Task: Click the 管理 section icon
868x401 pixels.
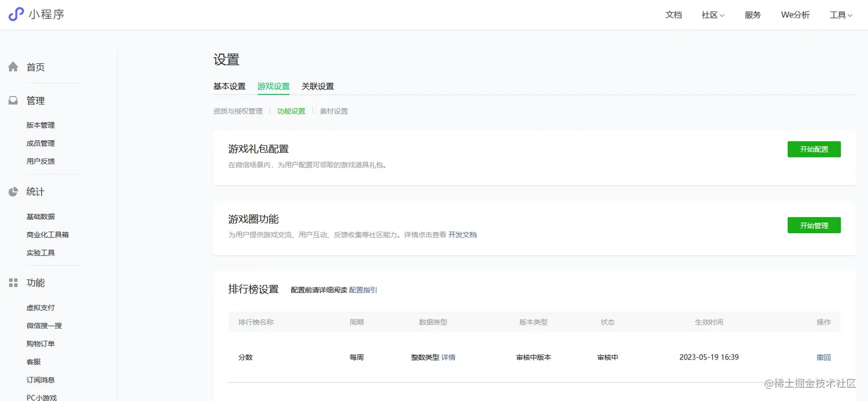Action: pos(13,100)
